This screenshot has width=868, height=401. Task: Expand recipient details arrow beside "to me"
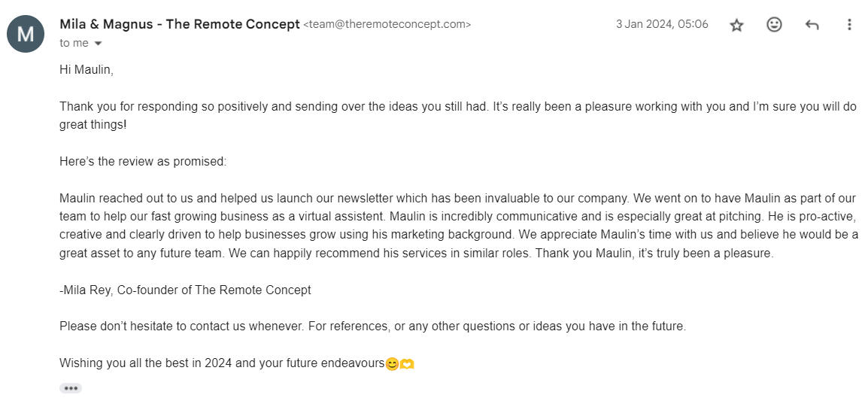[98, 44]
